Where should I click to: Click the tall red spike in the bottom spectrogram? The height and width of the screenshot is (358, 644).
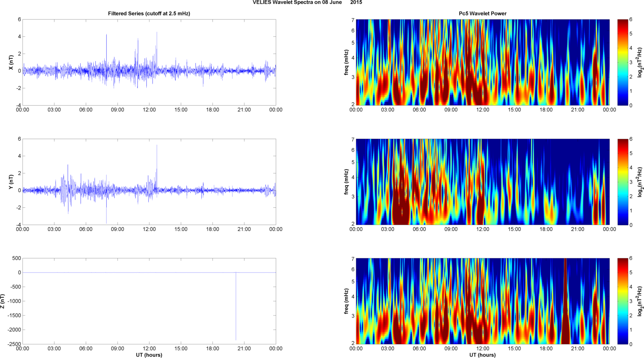pos(565,301)
